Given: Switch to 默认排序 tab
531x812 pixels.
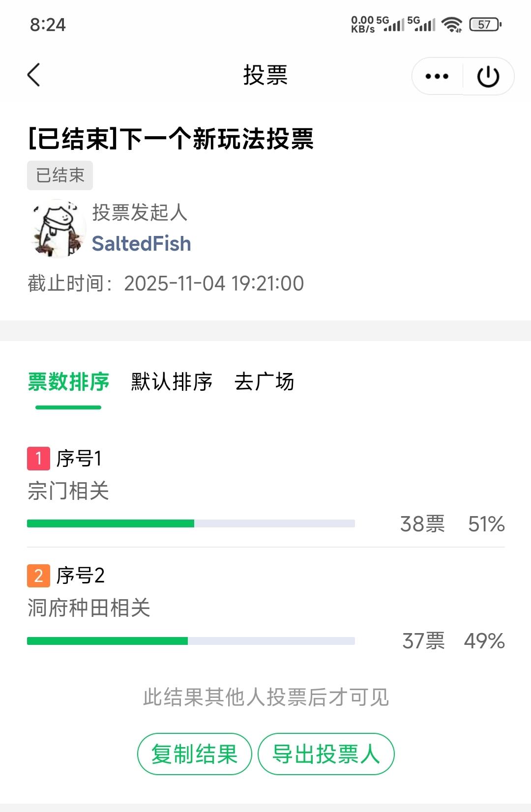Looking at the screenshot, I should coord(172,382).
